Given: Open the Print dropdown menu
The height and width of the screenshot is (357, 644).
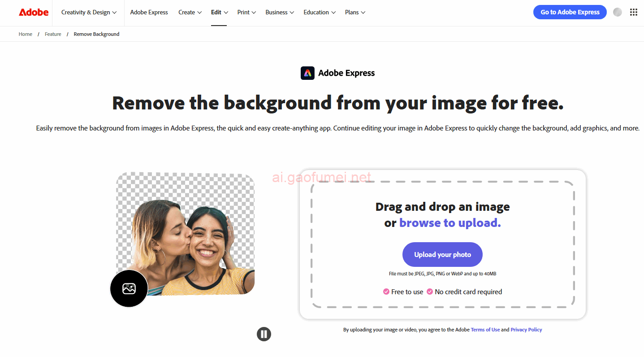Looking at the screenshot, I should click(x=246, y=13).
